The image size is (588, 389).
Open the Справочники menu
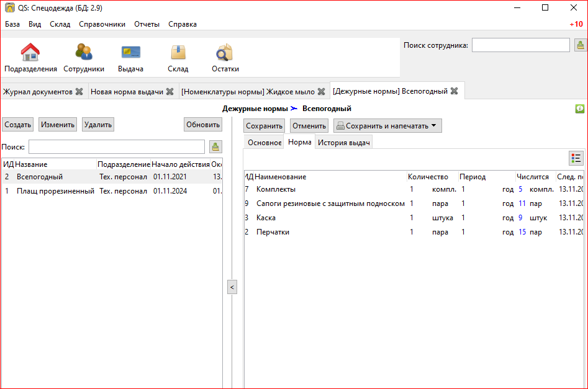[102, 24]
